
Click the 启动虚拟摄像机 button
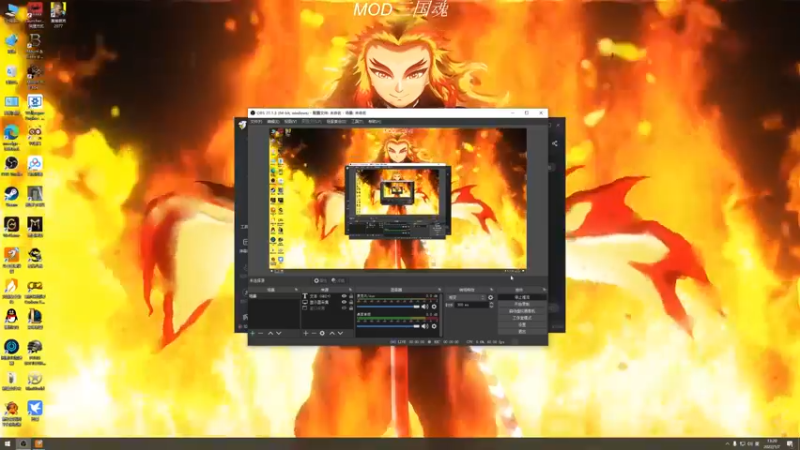[522, 311]
